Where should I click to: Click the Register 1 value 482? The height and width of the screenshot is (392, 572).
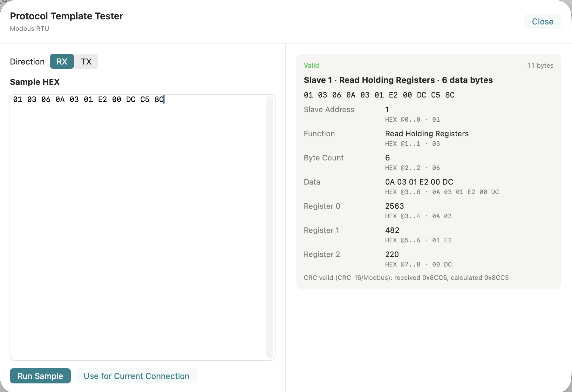392,230
